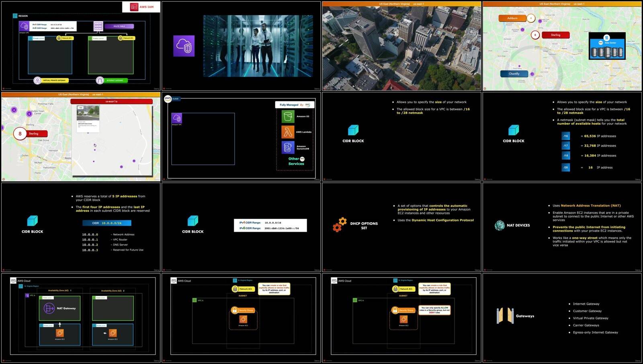Click the green Internet Gateway label
This screenshot has width=643, height=364.
[x=115, y=80]
